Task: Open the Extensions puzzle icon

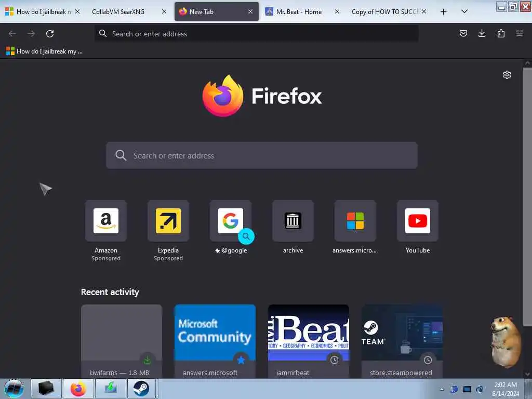Action: pyautogui.click(x=501, y=33)
